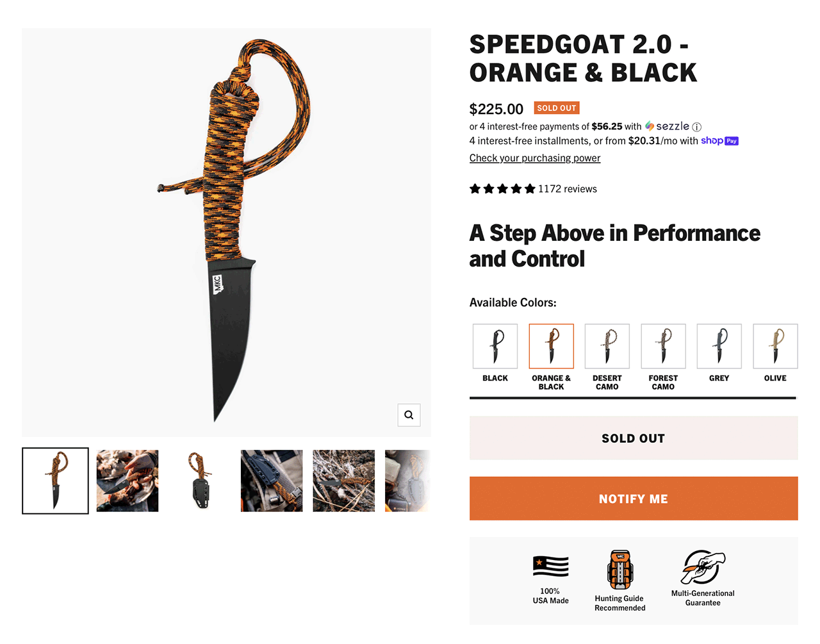The width and height of the screenshot is (820, 644).
Task: Click the Sezzle info icon
Action: tap(697, 127)
